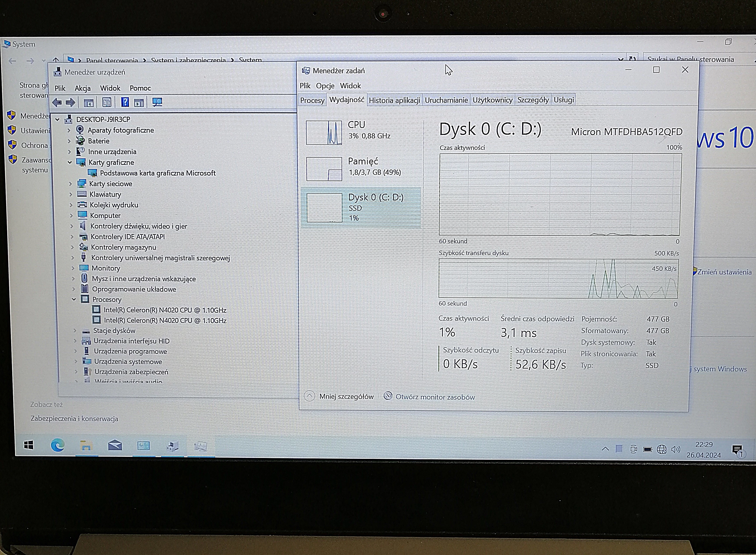Open File Explorer from taskbar
The height and width of the screenshot is (555, 756).
[x=86, y=445]
